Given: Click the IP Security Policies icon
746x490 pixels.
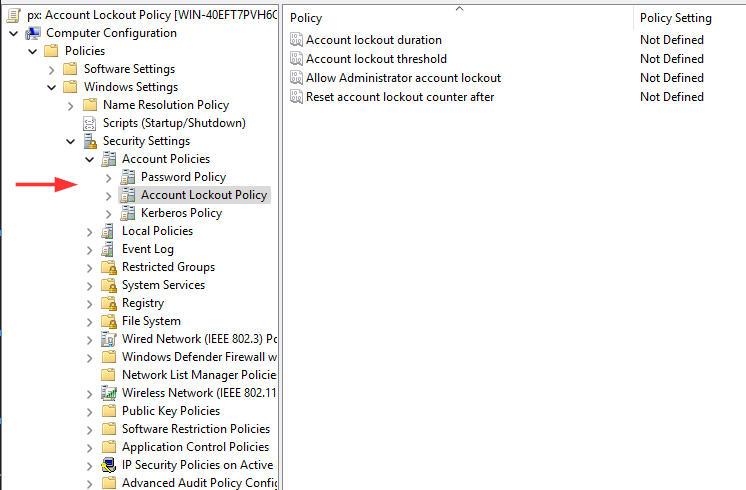Looking at the screenshot, I should tap(109, 465).
